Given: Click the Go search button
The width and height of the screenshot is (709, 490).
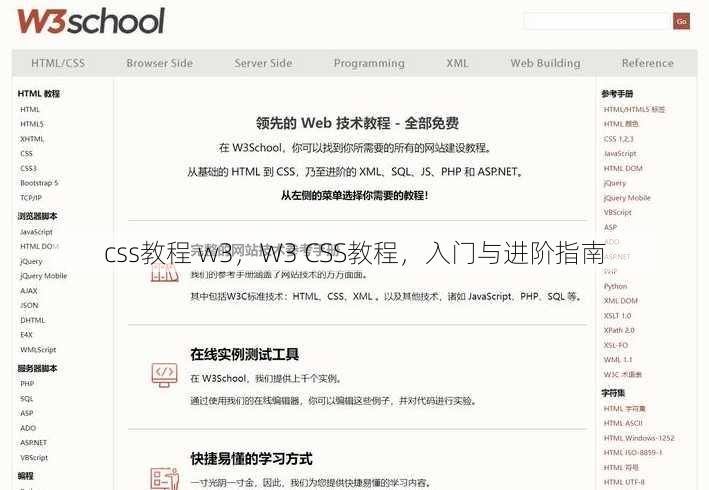Looking at the screenshot, I should [681, 21].
